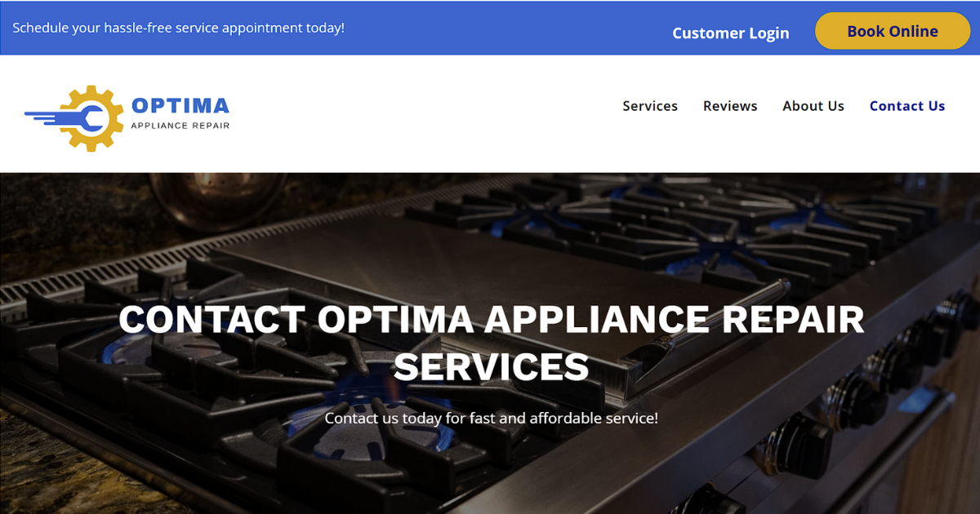Viewport: 980px width, 514px height.
Task: Open the Services menu item
Action: tap(650, 105)
